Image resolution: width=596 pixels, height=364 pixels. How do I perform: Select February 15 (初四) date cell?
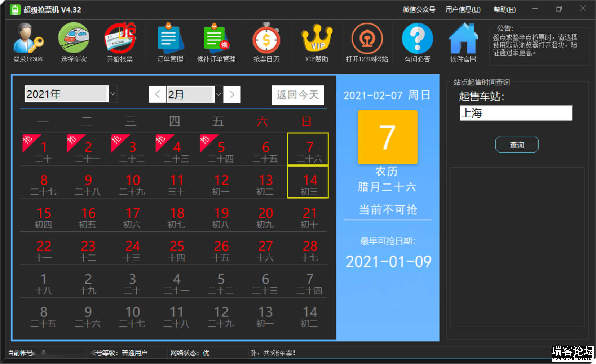click(x=43, y=216)
